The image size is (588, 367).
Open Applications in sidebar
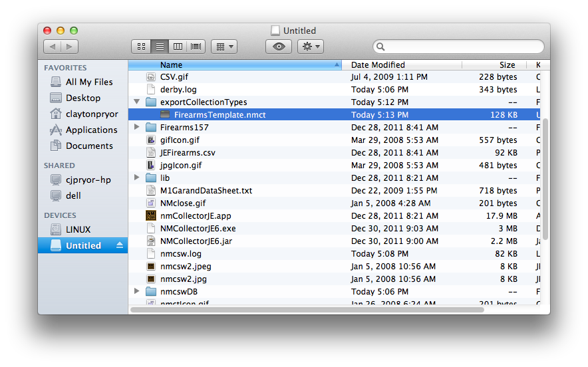[91, 130]
